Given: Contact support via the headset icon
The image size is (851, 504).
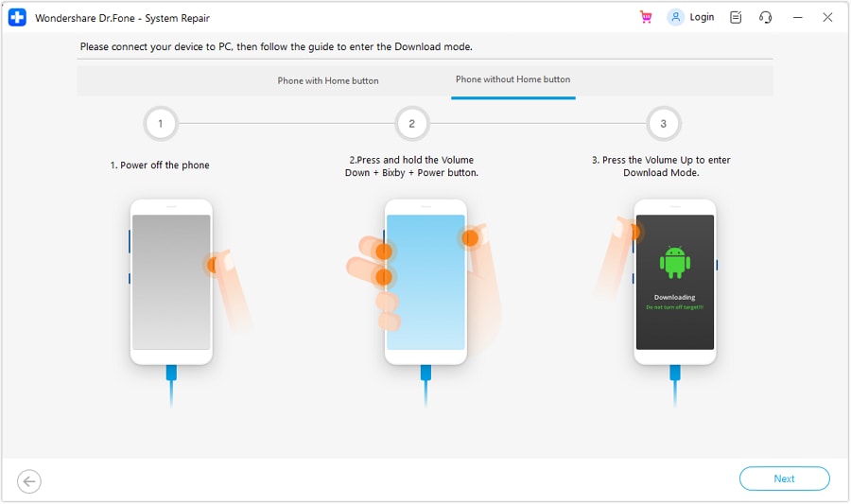Looking at the screenshot, I should click(765, 17).
